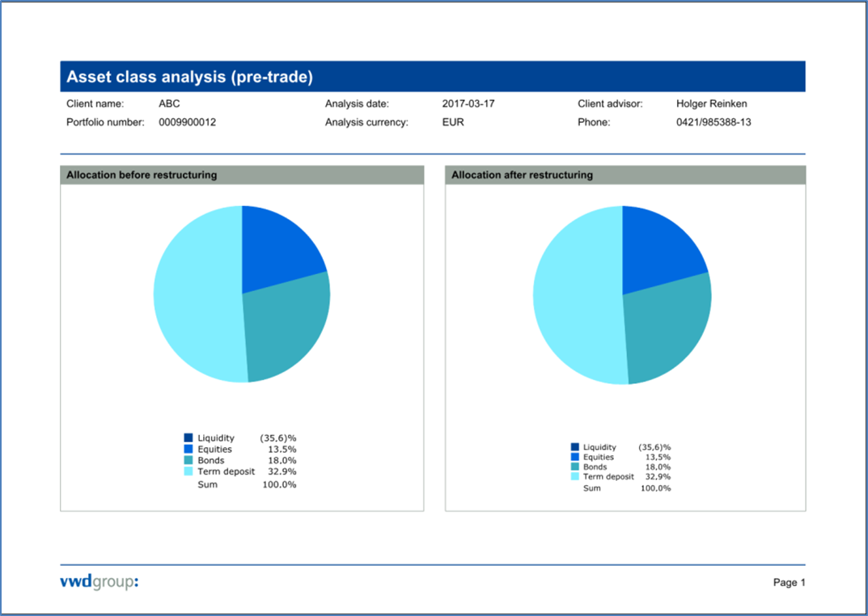Click the vwd group logo
The image size is (868, 616).
coord(99,581)
